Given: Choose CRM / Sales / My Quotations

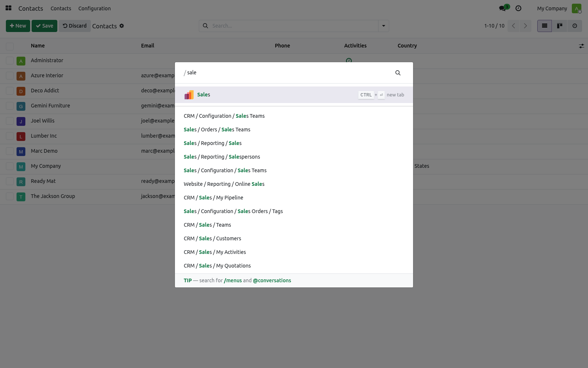Looking at the screenshot, I should pos(294,266).
